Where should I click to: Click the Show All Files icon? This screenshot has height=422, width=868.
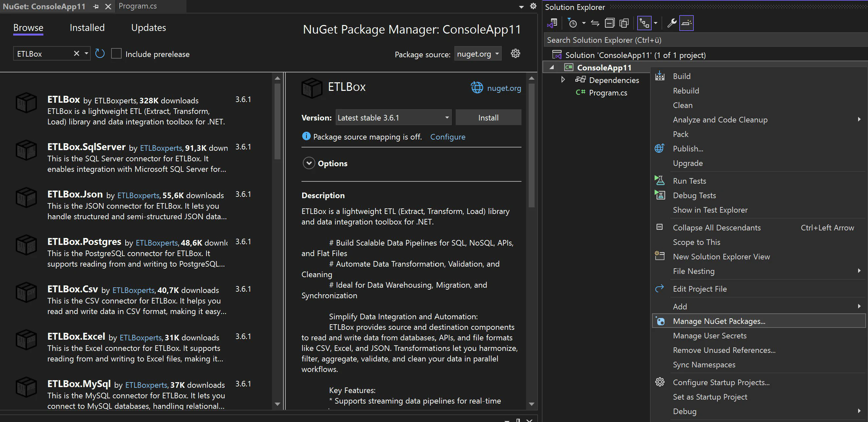[624, 23]
